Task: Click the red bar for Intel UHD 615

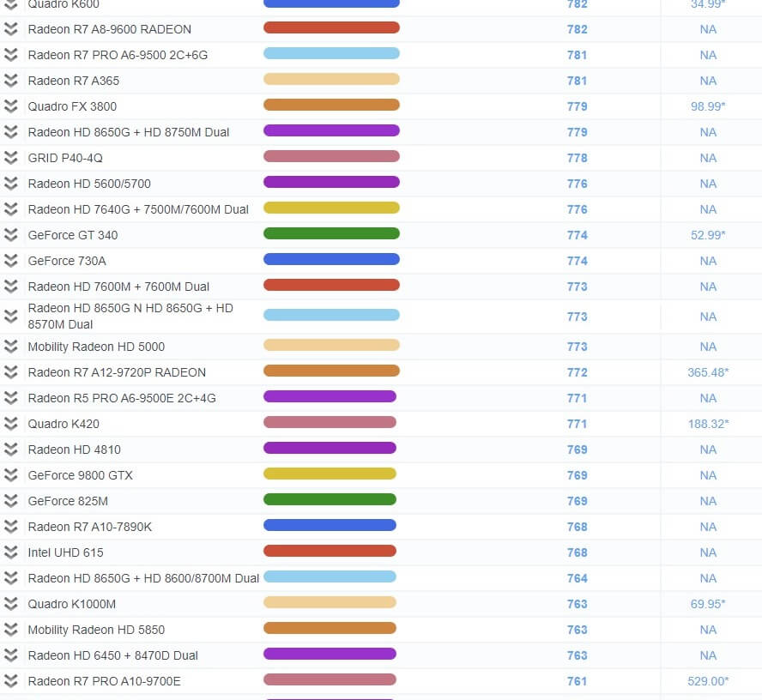Action: 330,551
